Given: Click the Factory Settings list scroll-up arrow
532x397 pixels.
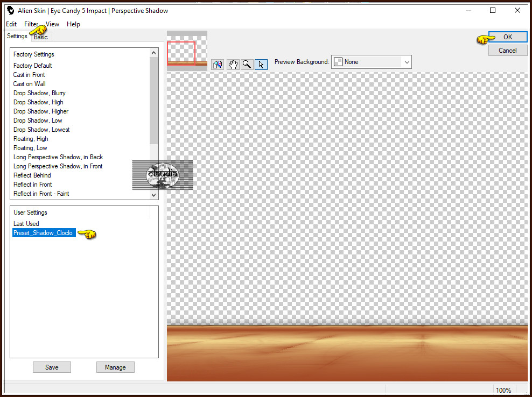Looking at the screenshot, I should 153,53.
